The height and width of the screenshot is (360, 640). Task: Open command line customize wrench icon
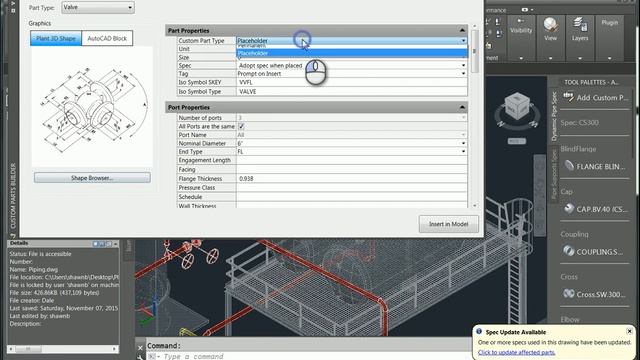coord(140,357)
